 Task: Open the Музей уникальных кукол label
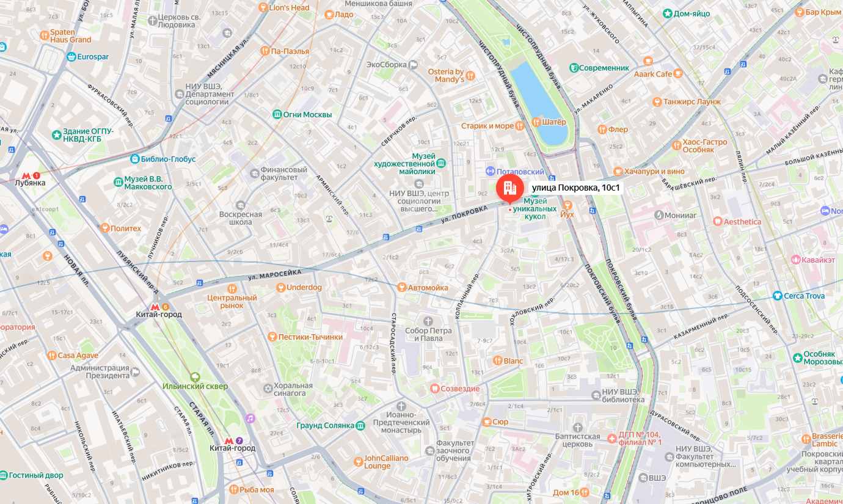click(535, 208)
